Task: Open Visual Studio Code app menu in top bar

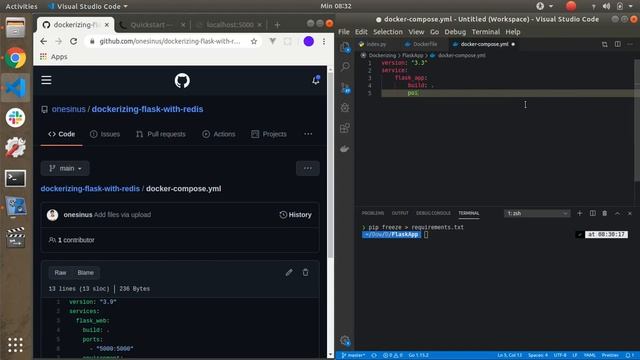Action: (88, 6)
